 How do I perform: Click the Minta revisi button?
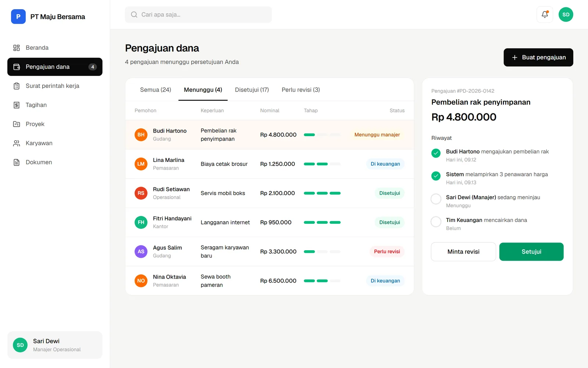463,252
